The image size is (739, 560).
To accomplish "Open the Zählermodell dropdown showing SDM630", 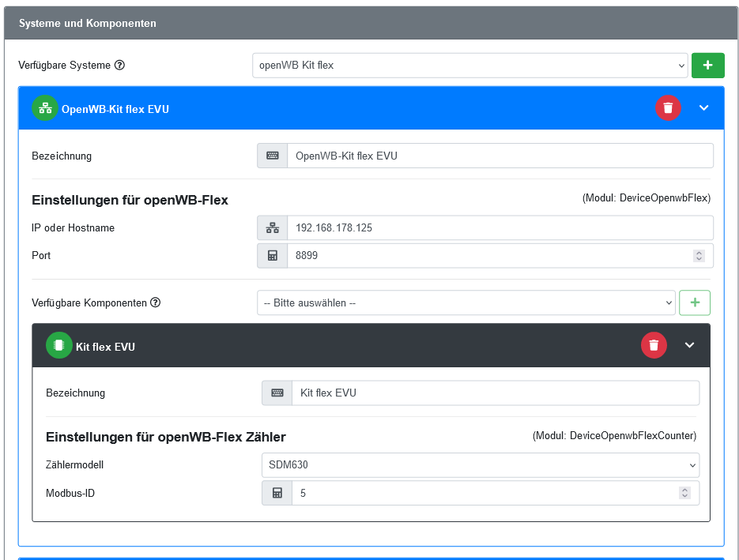I will pyautogui.click(x=481, y=465).
